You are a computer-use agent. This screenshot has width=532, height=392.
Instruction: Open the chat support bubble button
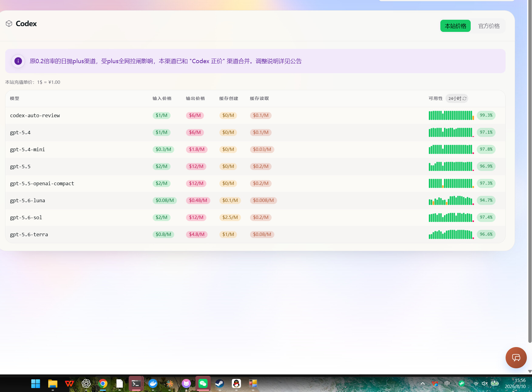pyautogui.click(x=516, y=357)
